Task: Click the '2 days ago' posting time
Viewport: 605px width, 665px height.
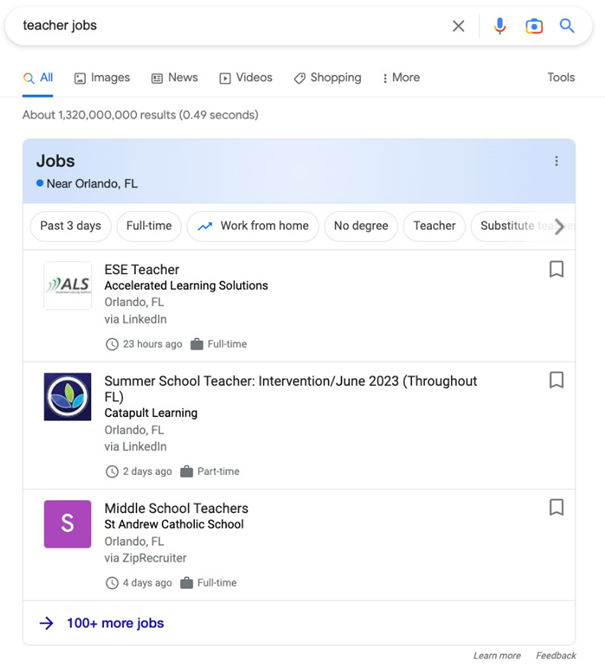Action: pyautogui.click(x=147, y=472)
